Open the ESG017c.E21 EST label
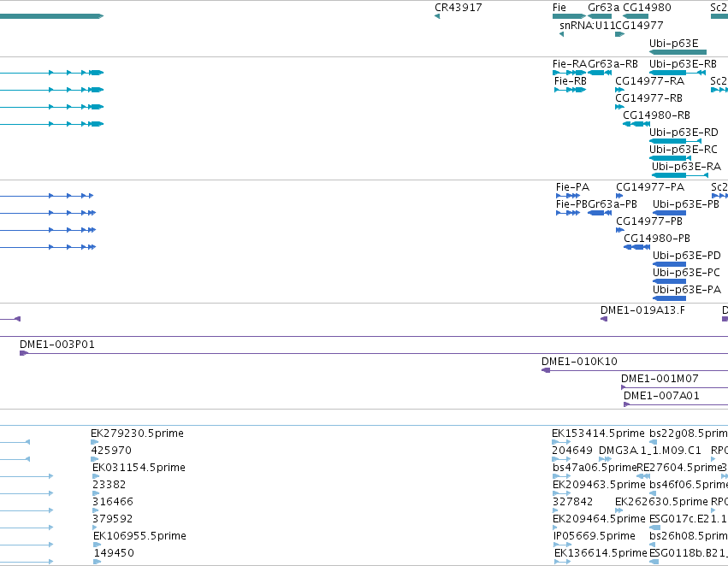This screenshot has width=728, height=566. pos(689,519)
